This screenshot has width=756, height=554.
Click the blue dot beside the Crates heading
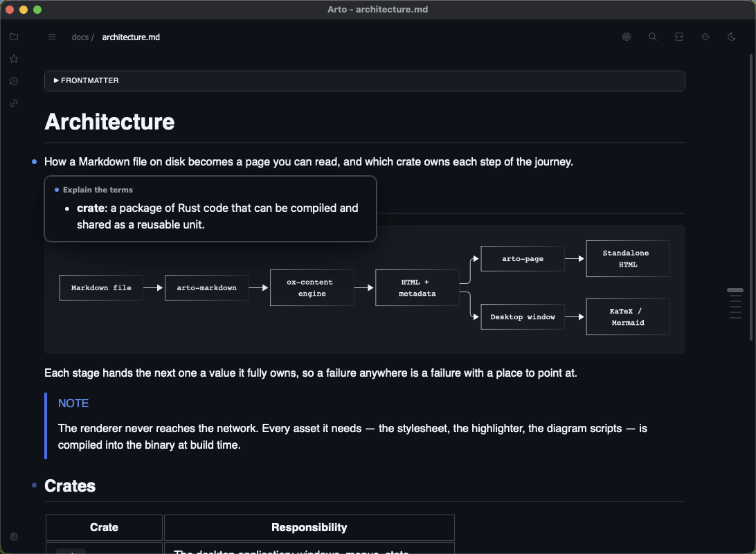pos(34,485)
